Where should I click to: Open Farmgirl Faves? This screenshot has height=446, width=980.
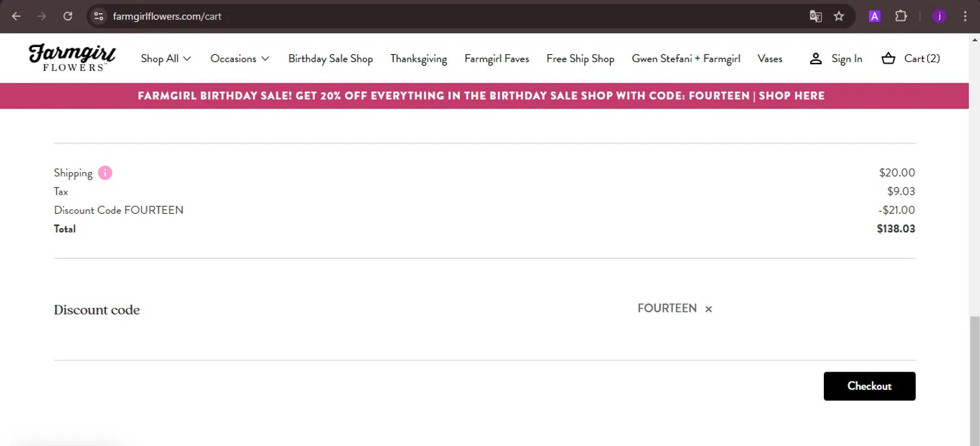[x=497, y=58]
